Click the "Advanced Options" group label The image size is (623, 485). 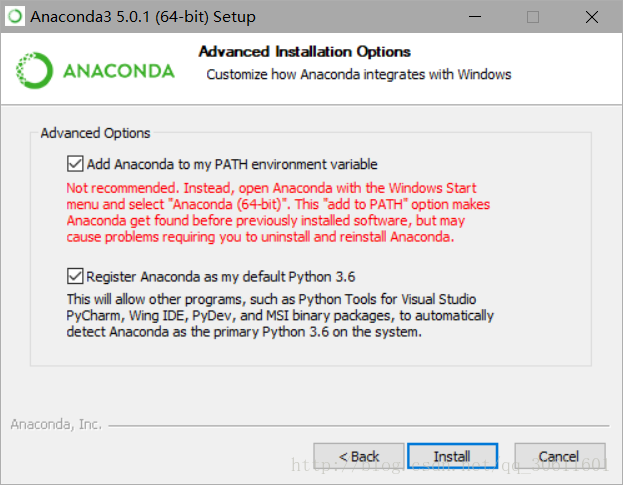96,133
